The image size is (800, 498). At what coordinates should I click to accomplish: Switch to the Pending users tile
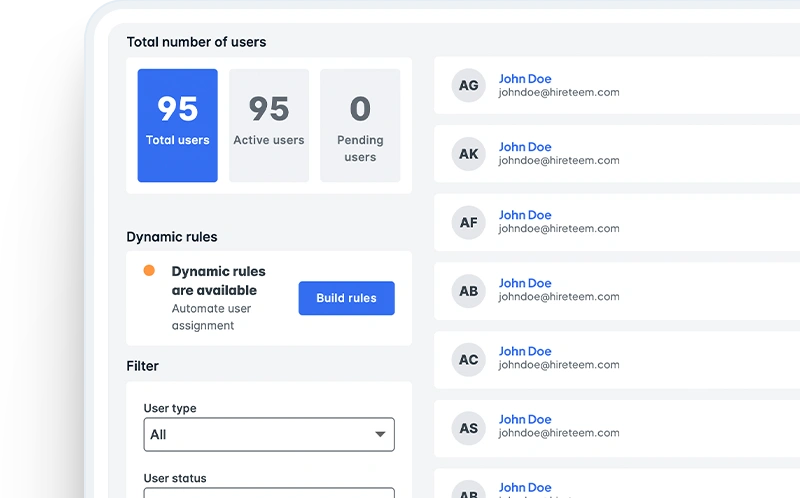360,125
